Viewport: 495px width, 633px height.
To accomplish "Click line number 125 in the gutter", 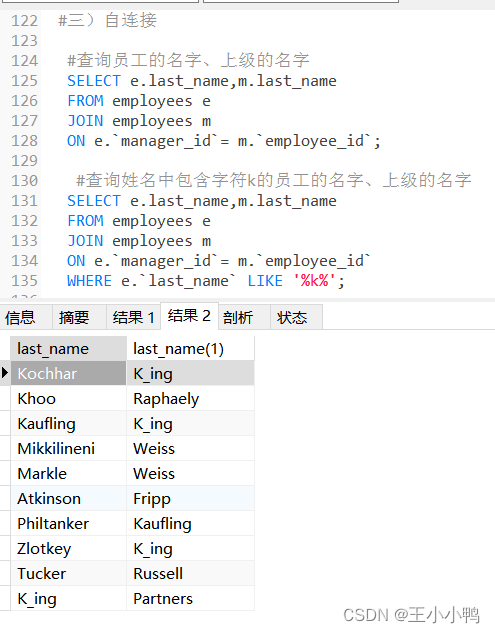I will (x=24, y=81).
